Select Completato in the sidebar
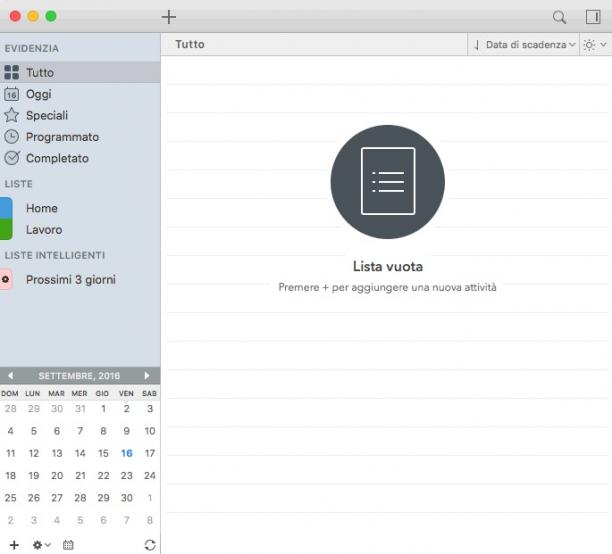The width and height of the screenshot is (612, 554). coord(80,158)
